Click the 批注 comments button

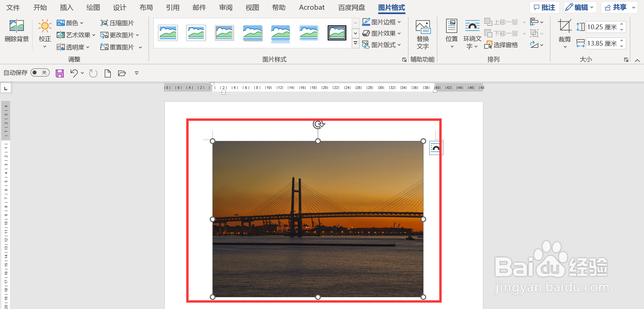click(544, 7)
